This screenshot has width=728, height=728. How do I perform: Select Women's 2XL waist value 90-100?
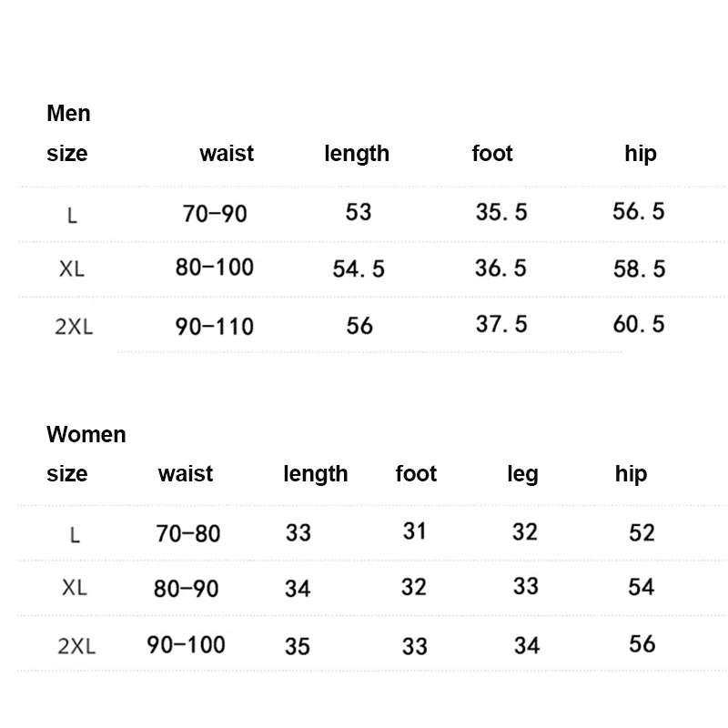tap(186, 645)
